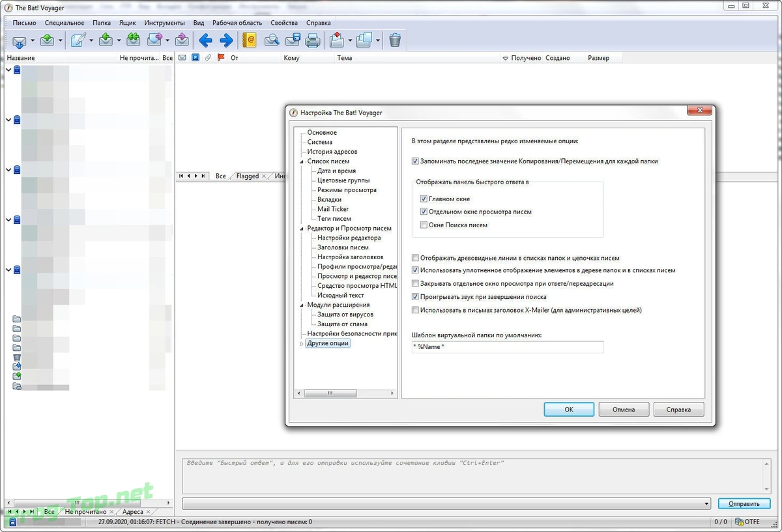
Task: Toggle 'Использовать уплотненное отображение элементов' checkbox
Action: [x=416, y=270]
